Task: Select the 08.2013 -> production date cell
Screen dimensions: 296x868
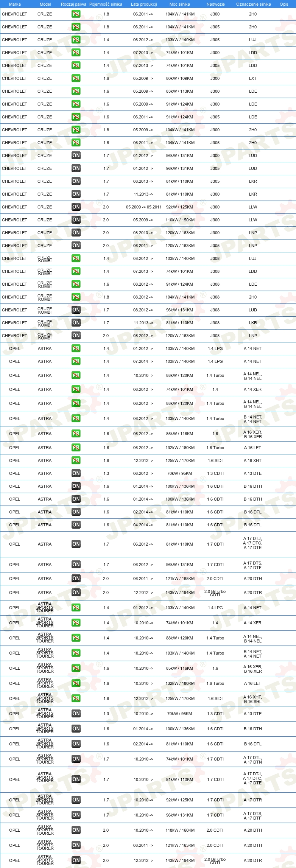Action: coord(143,181)
